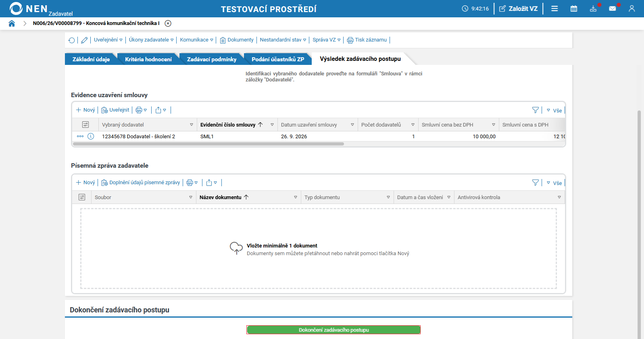Open the user profile icon
The height and width of the screenshot is (339, 644).
pyautogui.click(x=632, y=8)
